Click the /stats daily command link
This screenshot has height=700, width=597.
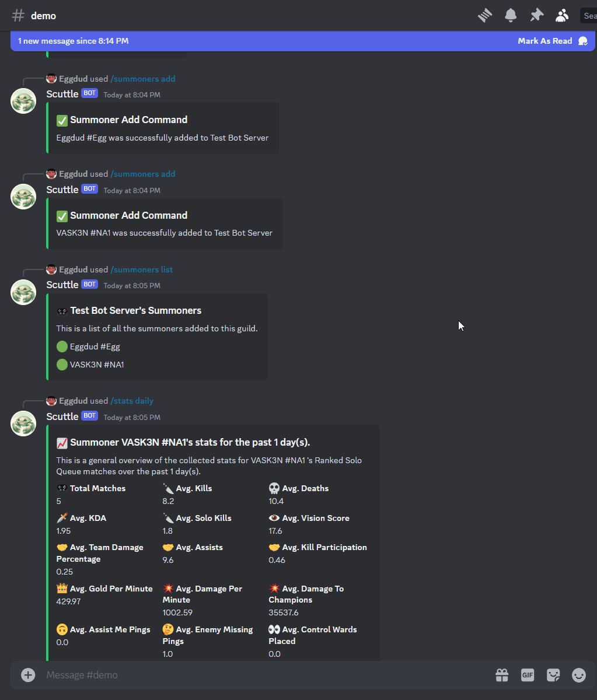tap(132, 401)
